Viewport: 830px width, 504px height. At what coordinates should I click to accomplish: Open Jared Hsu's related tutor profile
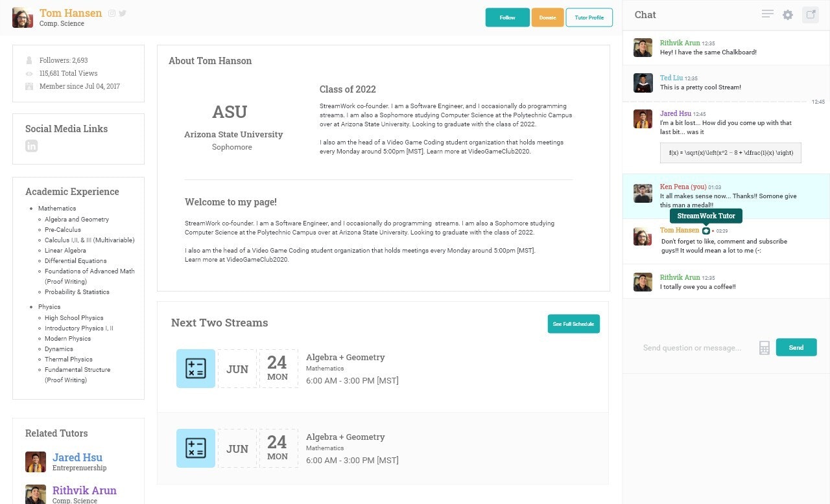point(77,457)
